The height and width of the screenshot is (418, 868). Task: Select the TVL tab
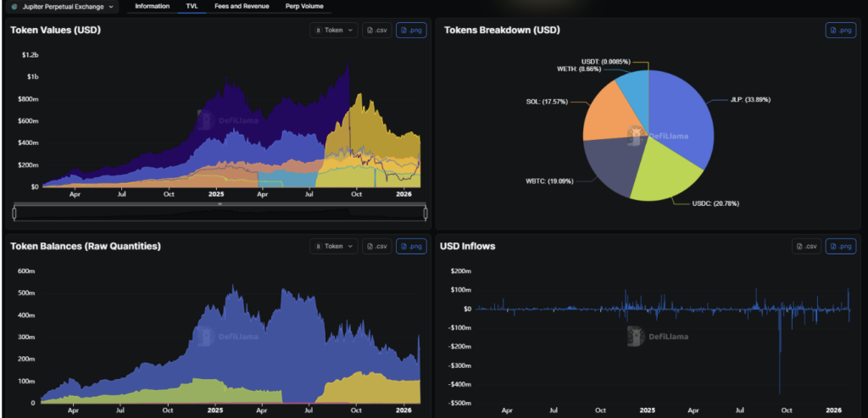click(x=192, y=7)
